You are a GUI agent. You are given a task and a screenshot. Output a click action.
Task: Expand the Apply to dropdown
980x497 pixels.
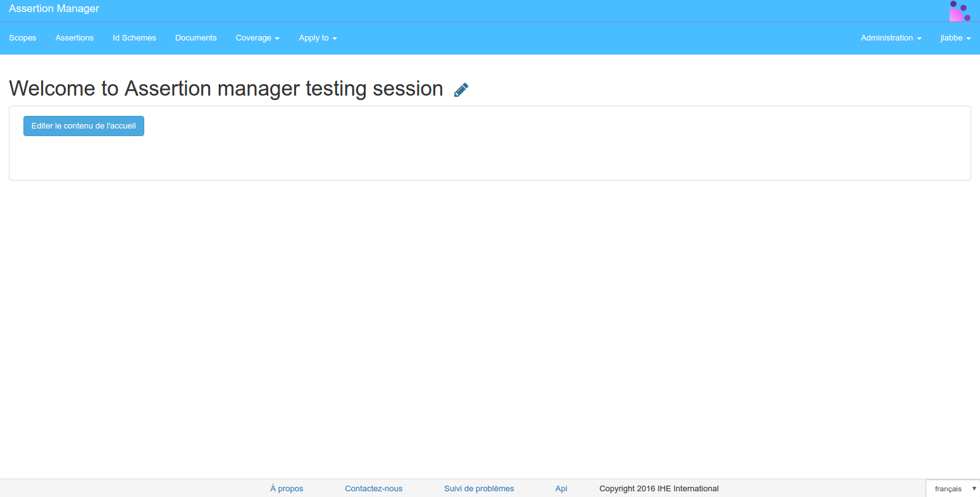click(x=318, y=38)
